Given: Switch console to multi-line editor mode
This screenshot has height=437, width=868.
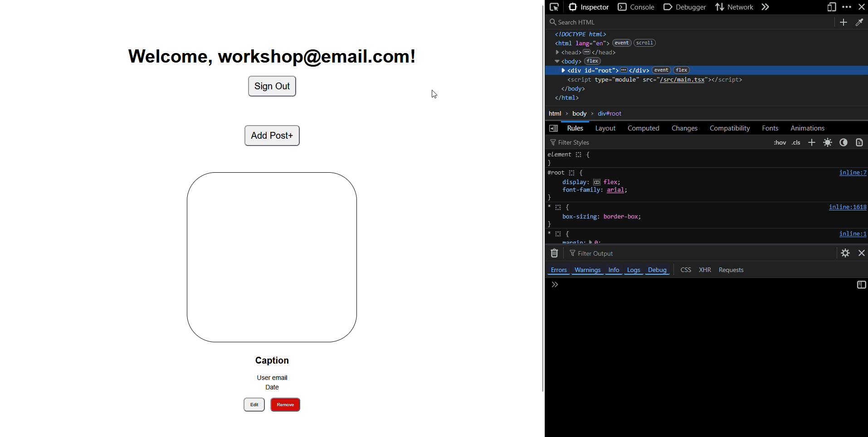Looking at the screenshot, I should click(x=862, y=285).
